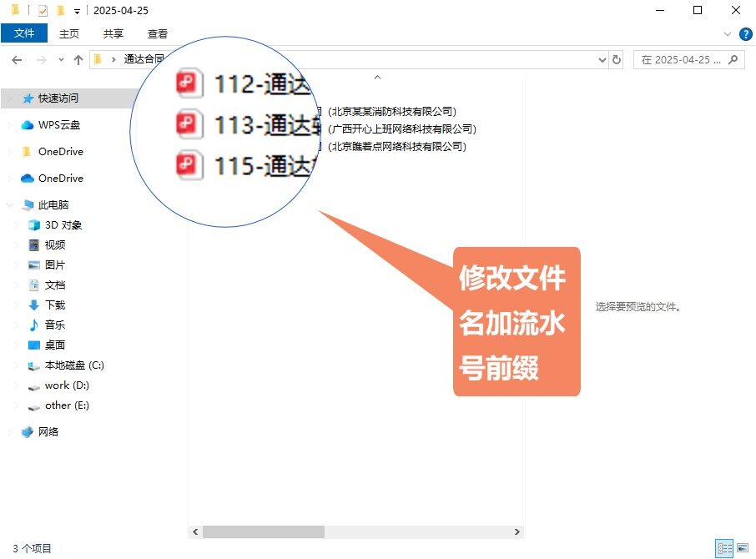Open the 下载 folder
This screenshot has height=559, width=756.
coord(54,305)
